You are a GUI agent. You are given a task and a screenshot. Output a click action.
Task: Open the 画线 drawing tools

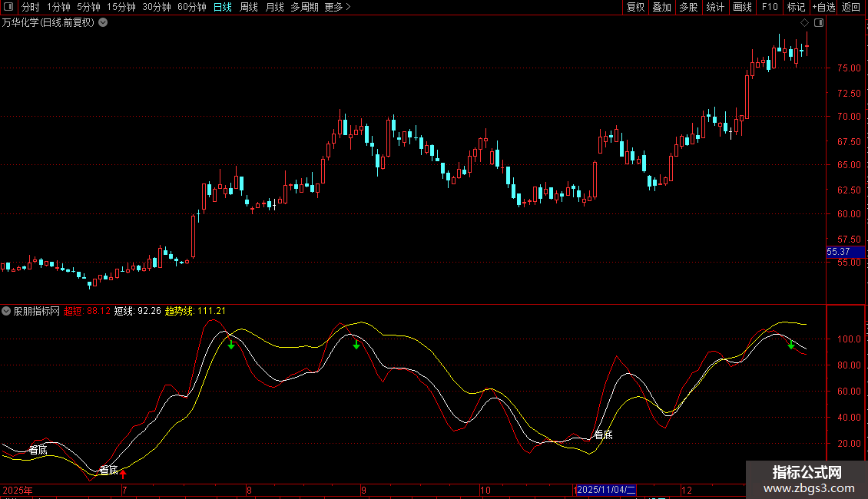click(742, 7)
